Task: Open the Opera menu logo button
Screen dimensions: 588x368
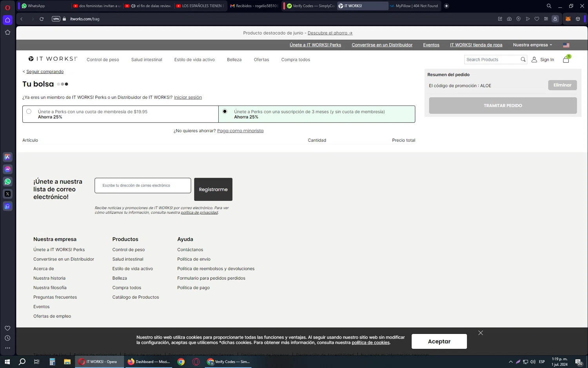Action: pyautogui.click(x=7, y=7)
